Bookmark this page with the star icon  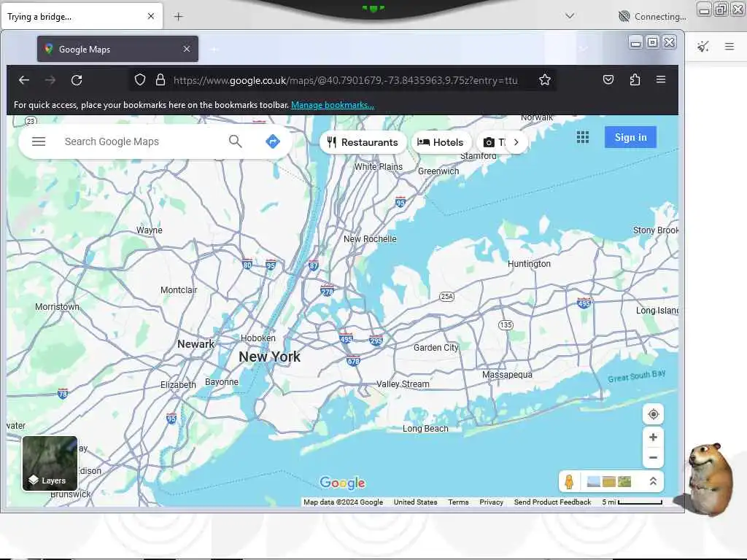pos(544,79)
